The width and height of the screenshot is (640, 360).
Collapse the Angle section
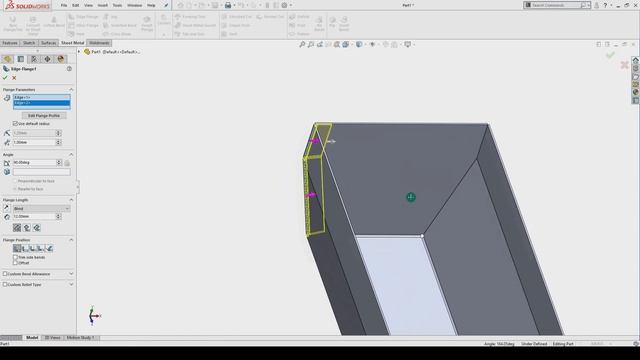tap(71, 155)
